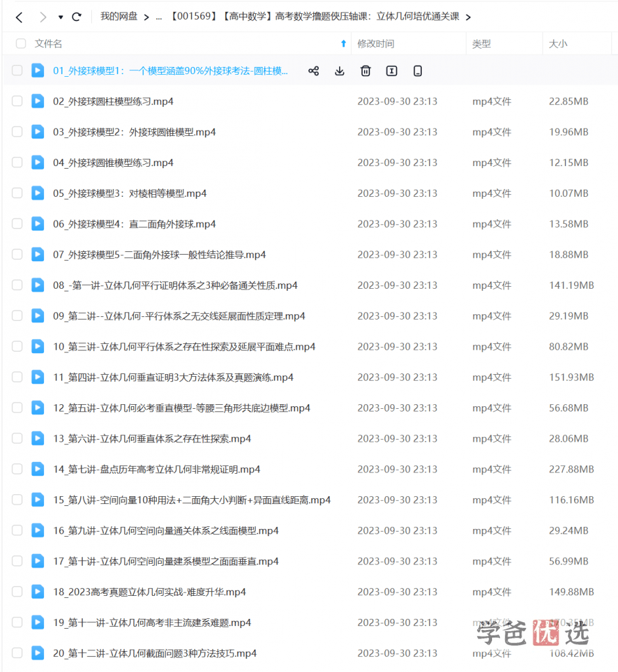The height and width of the screenshot is (672, 618).
Task: Click the video icon for 01_外接球模型1
Action: click(x=37, y=70)
